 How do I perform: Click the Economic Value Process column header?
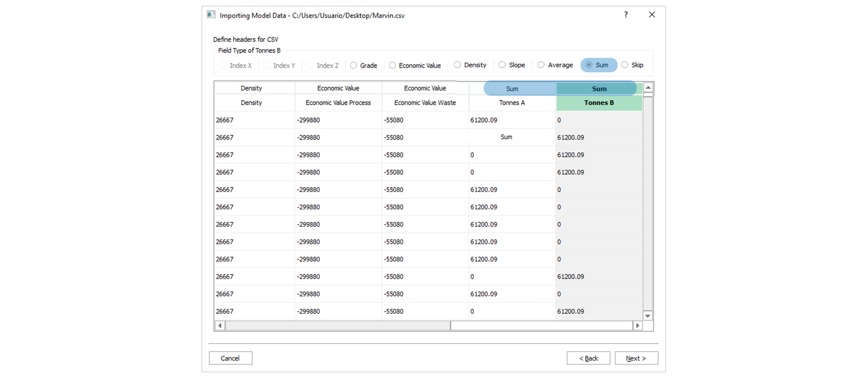click(338, 103)
